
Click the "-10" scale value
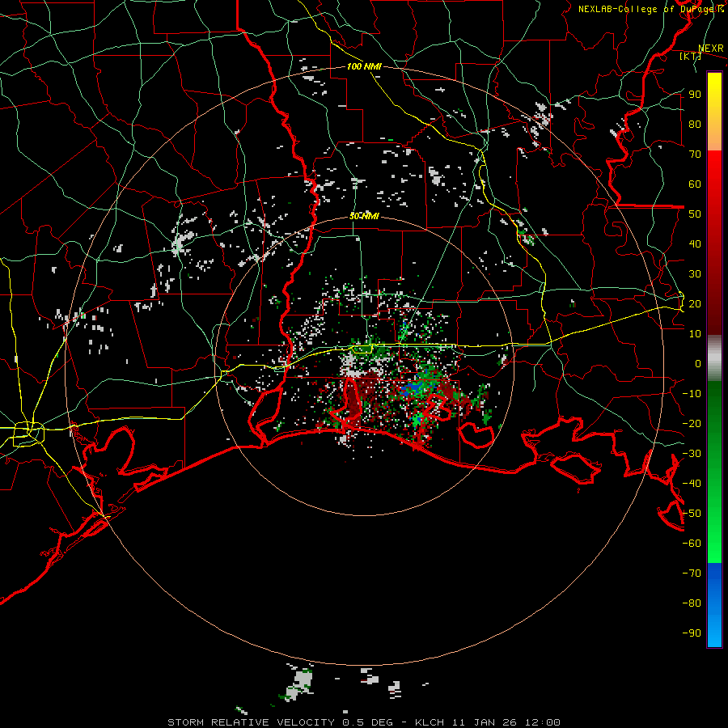(692, 394)
